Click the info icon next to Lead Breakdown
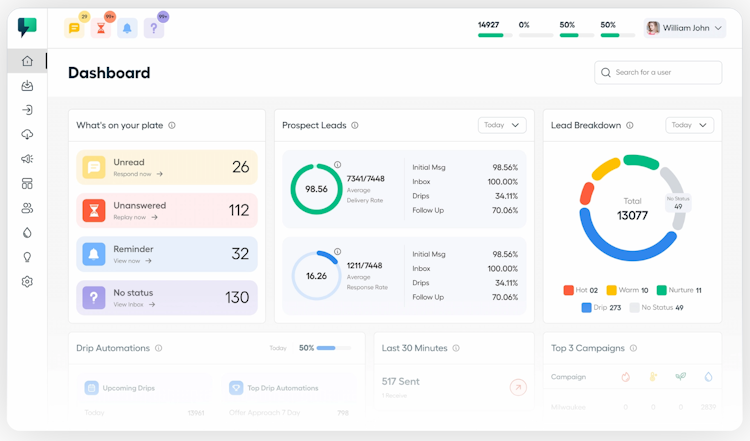 point(630,125)
